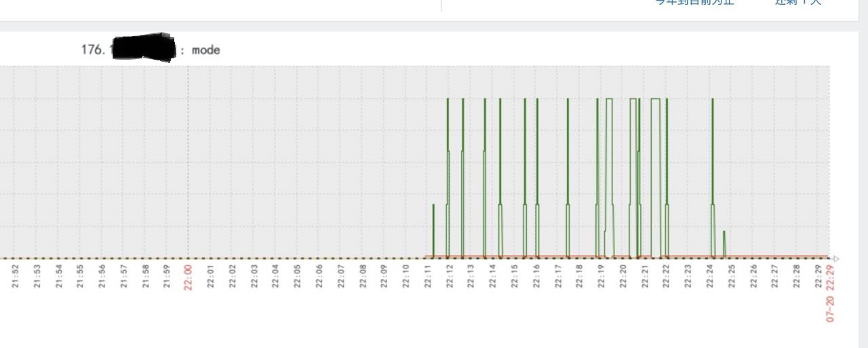Click the 22:15 time axis label
868x348 pixels.
[514, 275]
